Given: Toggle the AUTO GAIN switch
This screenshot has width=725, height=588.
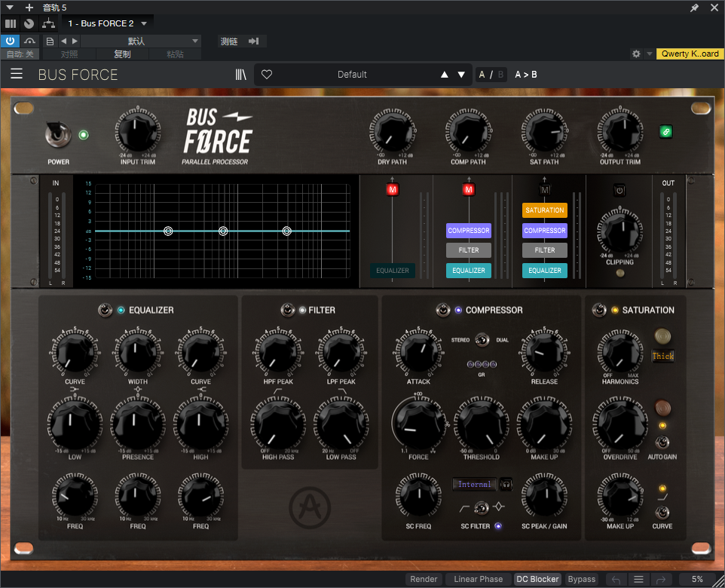Looking at the screenshot, I should (x=662, y=443).
